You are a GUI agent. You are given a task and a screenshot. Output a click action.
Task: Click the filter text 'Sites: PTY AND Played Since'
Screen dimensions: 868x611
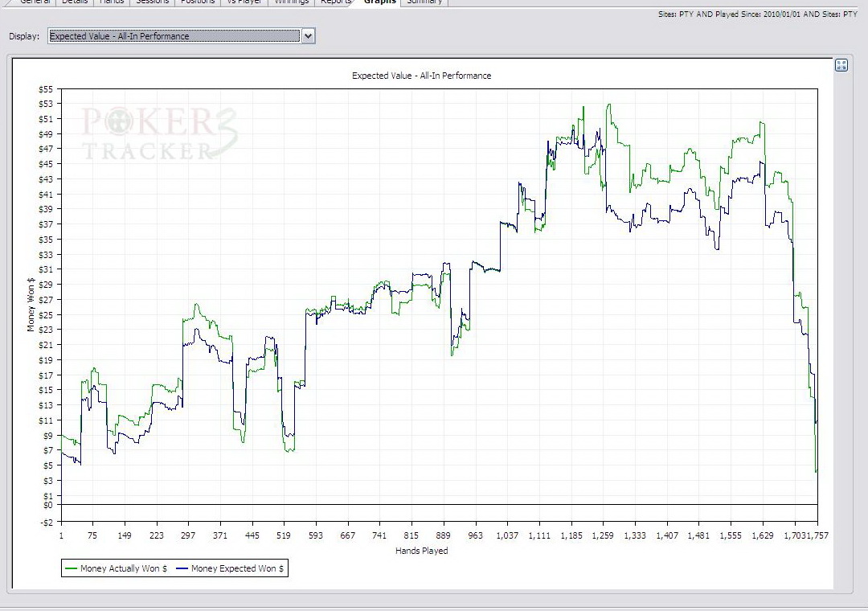710,14
